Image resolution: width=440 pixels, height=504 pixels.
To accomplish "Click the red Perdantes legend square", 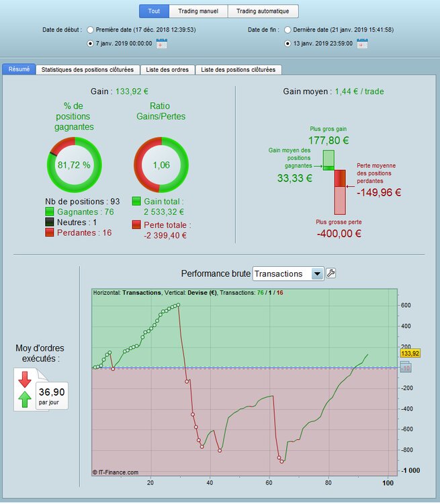I will click(50, 233).
